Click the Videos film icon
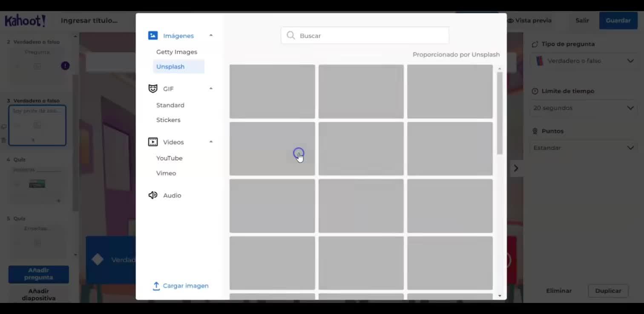Viewport: 644px width, 314px height. tap(153, 142)
